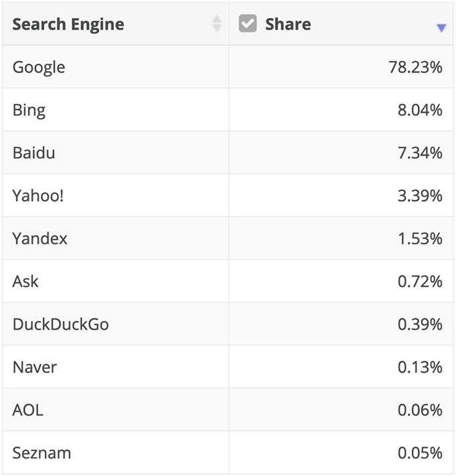Click the 3.39% share cell
Viewport: 456px width, 476px height.
point(420,196)
